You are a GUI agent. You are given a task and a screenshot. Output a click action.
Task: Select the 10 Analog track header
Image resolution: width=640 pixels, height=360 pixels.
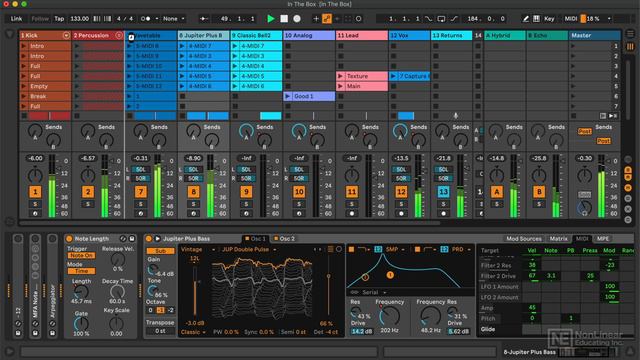[x=309, y=36]
